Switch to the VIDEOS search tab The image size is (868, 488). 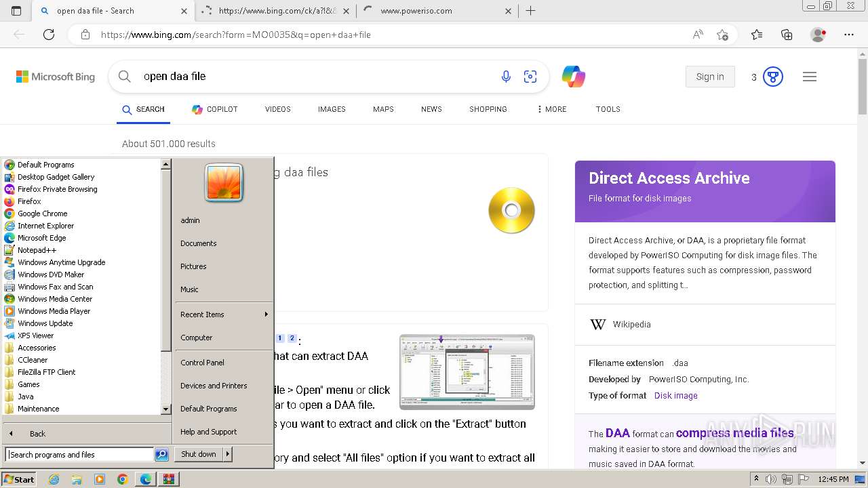(278, 109)
